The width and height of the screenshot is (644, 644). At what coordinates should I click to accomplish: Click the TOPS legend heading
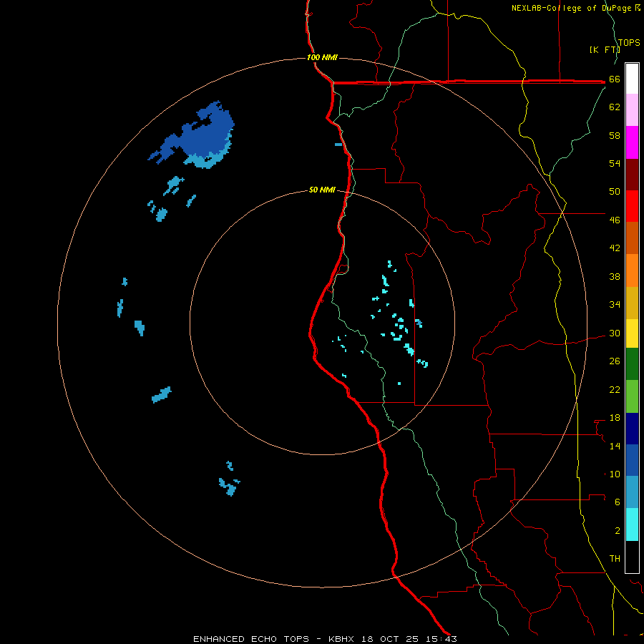click(629, 42)
